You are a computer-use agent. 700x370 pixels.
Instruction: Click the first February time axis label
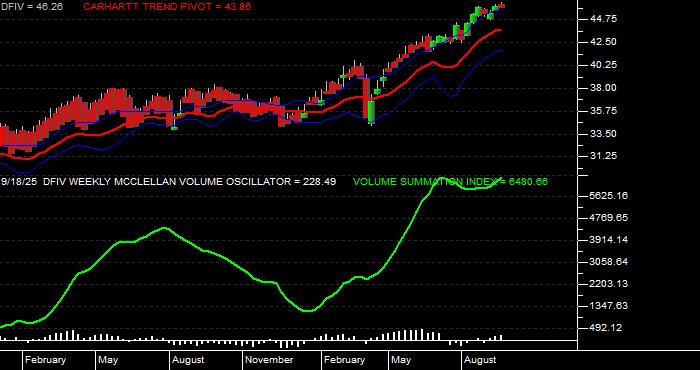click(x=45, y=360)
